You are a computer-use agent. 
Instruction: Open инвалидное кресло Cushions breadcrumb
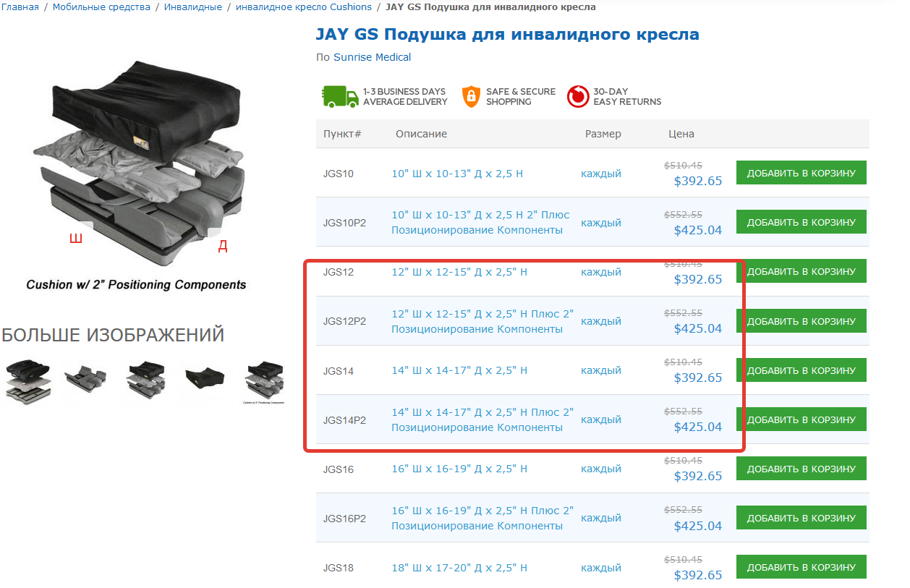(304, 7)
